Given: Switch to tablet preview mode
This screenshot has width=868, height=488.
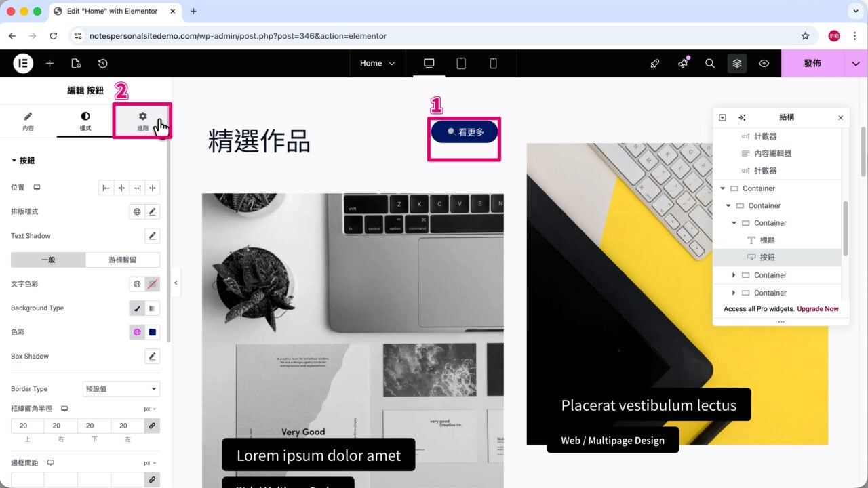Looking at the screenshot, I should pyautogui.click(x=461, y=63).
